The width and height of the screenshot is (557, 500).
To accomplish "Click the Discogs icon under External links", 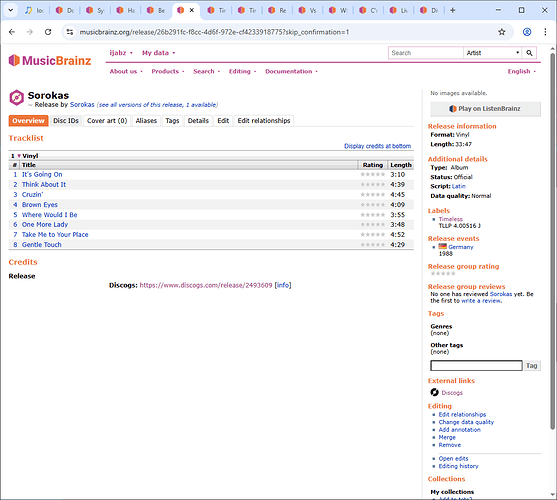I will (x=434, y=392).
